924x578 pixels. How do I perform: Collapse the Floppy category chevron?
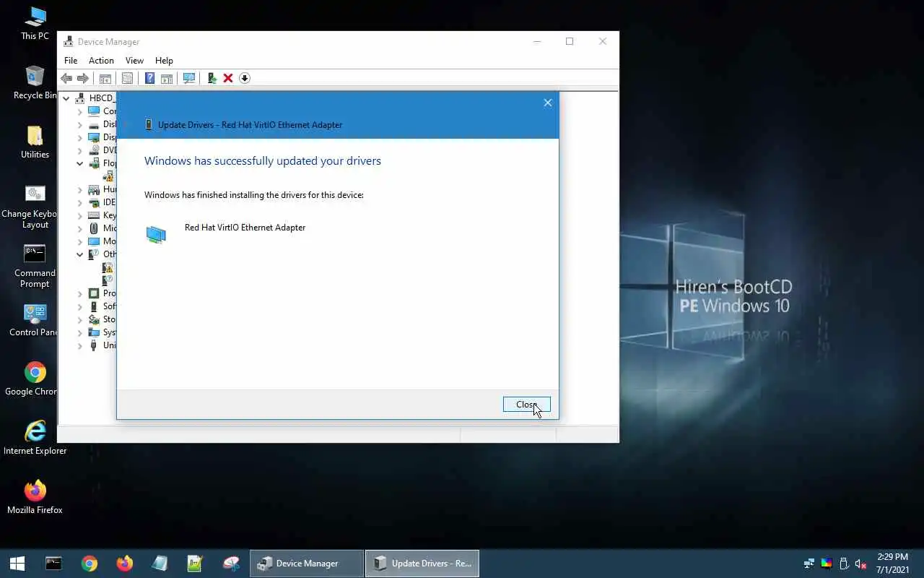point(80,163)
